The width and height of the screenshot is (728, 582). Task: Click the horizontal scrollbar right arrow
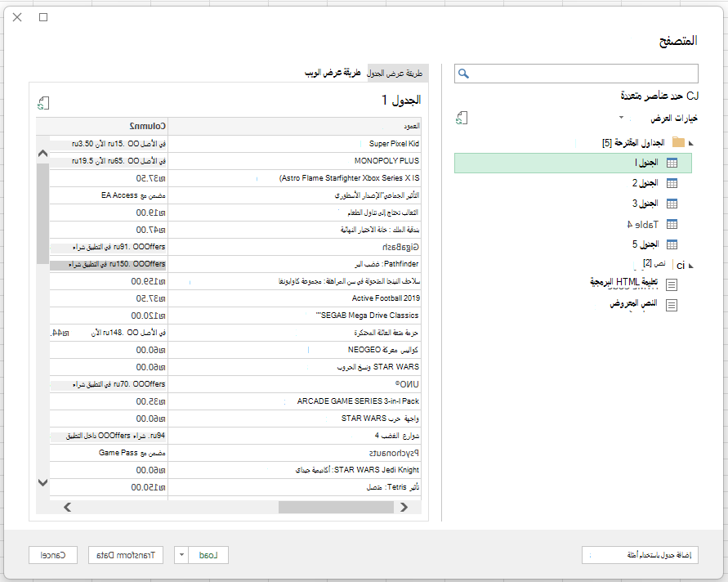404,508
